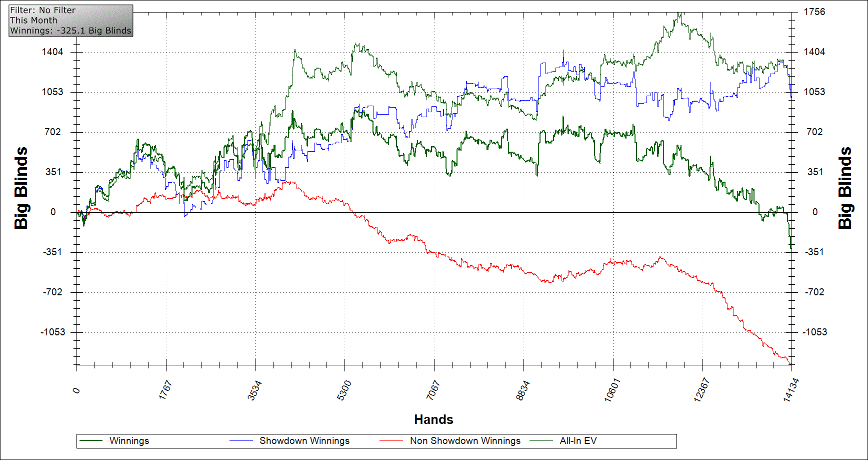Click the "Filter: No Filter" text
The width and height of the screenshot is (868, 460).
tap(42, 10)
